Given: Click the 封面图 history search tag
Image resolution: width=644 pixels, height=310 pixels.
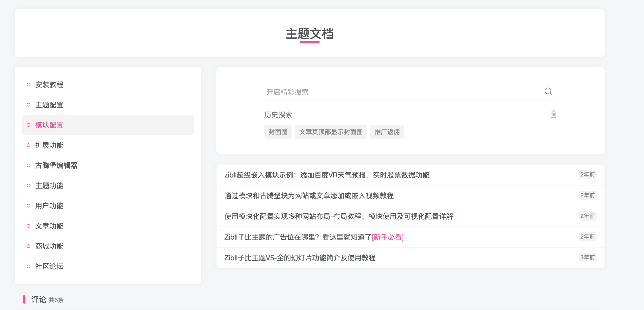Looking at the screenshot, I should click(278, 132).
